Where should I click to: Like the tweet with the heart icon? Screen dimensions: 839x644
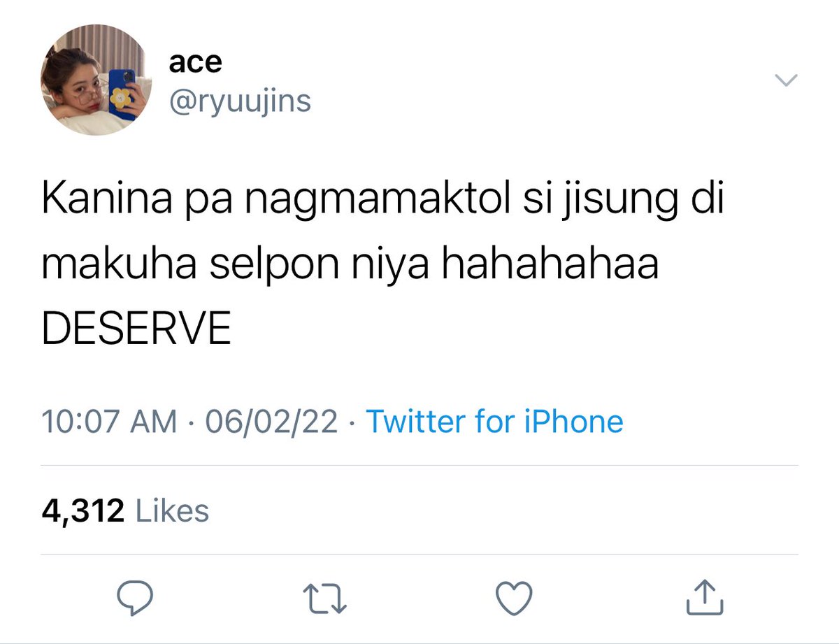(514, 597)
